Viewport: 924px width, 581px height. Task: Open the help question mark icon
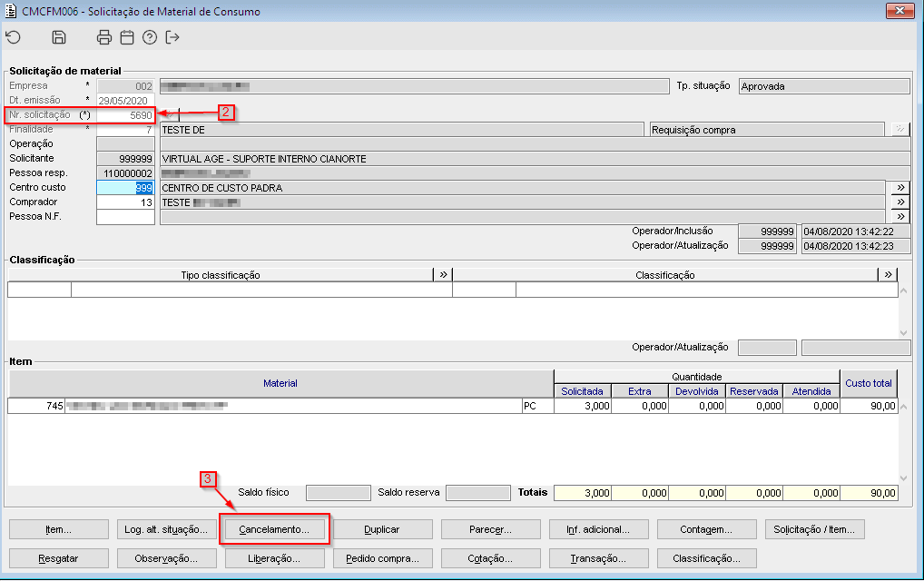tap(150, 38)
